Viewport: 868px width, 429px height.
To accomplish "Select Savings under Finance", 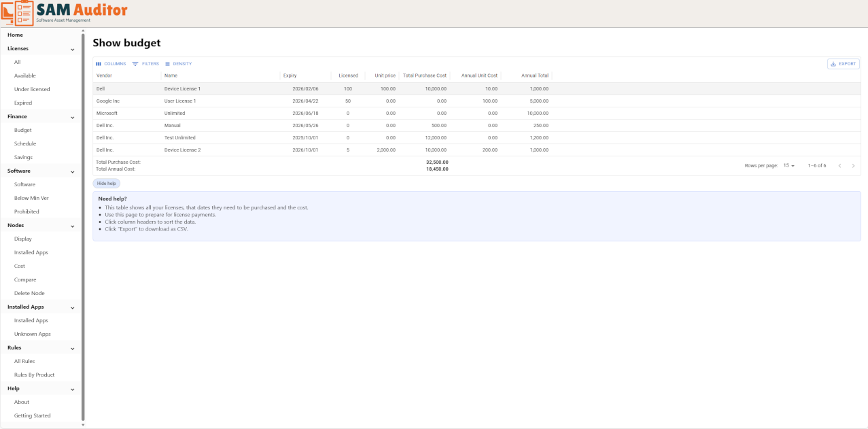I will tap(22, 157).
